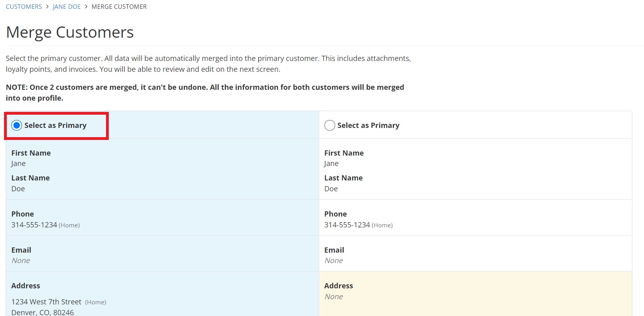Screen dimensions: 644x316
Task: Click right 'Select as Primary' label text
Action: [368, 126]
